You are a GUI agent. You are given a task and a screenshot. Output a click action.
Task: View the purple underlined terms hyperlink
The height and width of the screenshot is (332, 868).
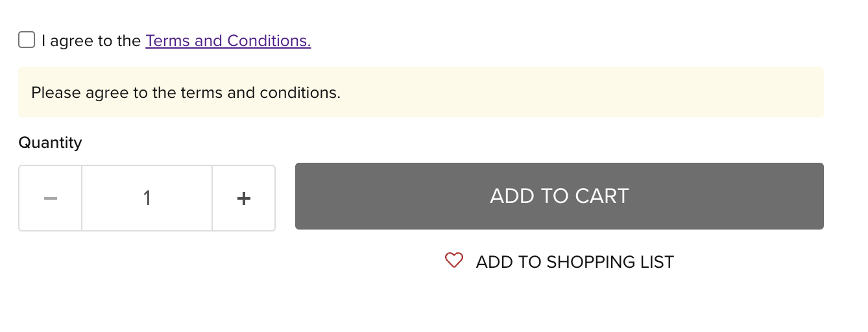(x=228, y=41)
